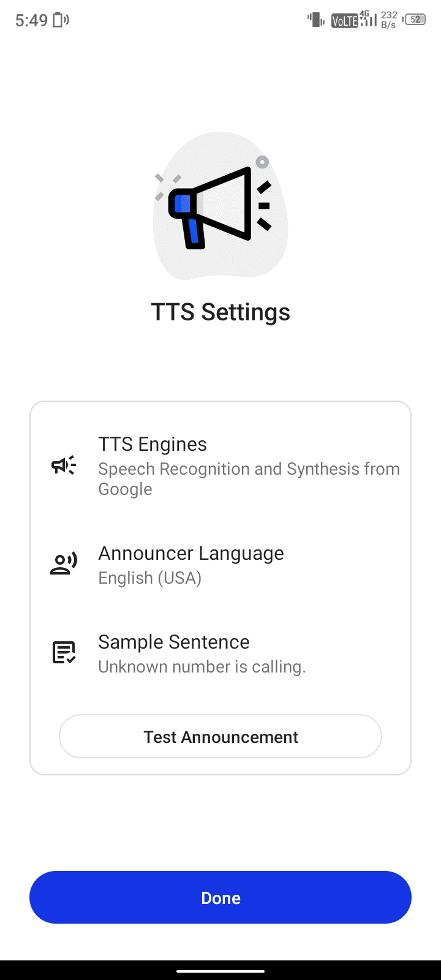Viewport: 441px width, 980px height.
Task: Tap the TTS Engines speaker icon
Action: [x=63, y=466]
